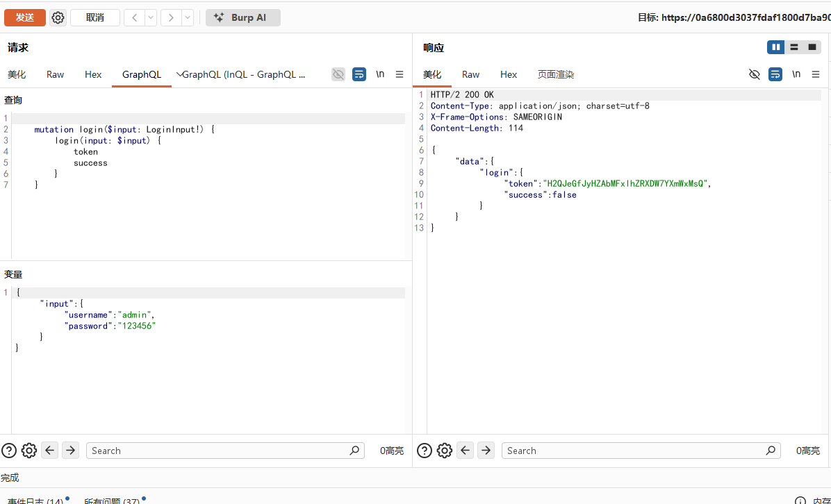Open the request panel hamburger menu
Viewport: 831px width, 504px height.
click(400, 74)
